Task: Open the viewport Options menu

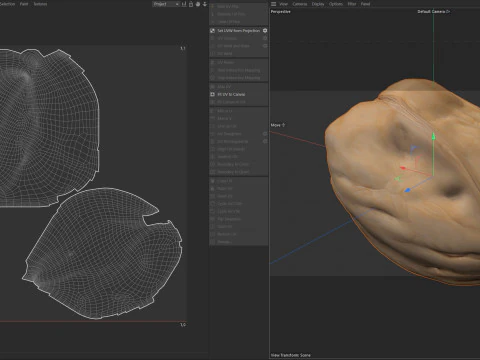Action: tap(336, 4)
